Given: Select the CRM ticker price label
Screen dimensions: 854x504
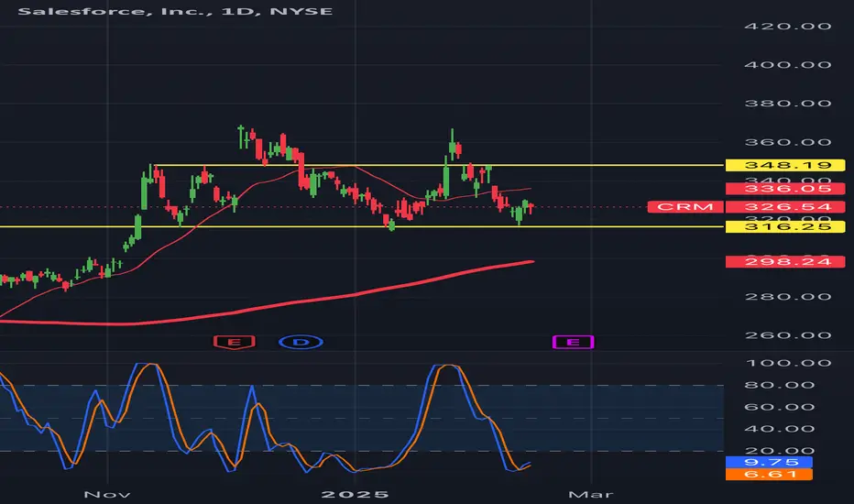Looking at the screenshot, I should click(x=685, y=207).
